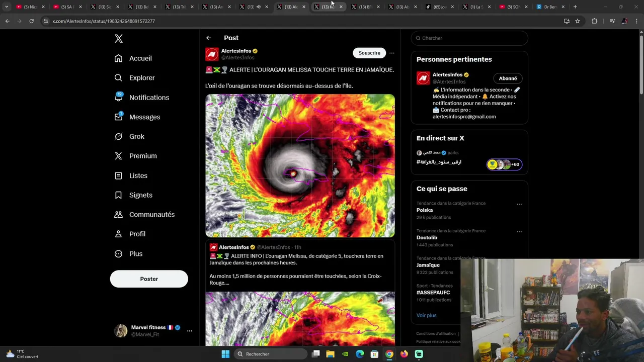
Task: Click the Chercher search field
Action: 469,38
